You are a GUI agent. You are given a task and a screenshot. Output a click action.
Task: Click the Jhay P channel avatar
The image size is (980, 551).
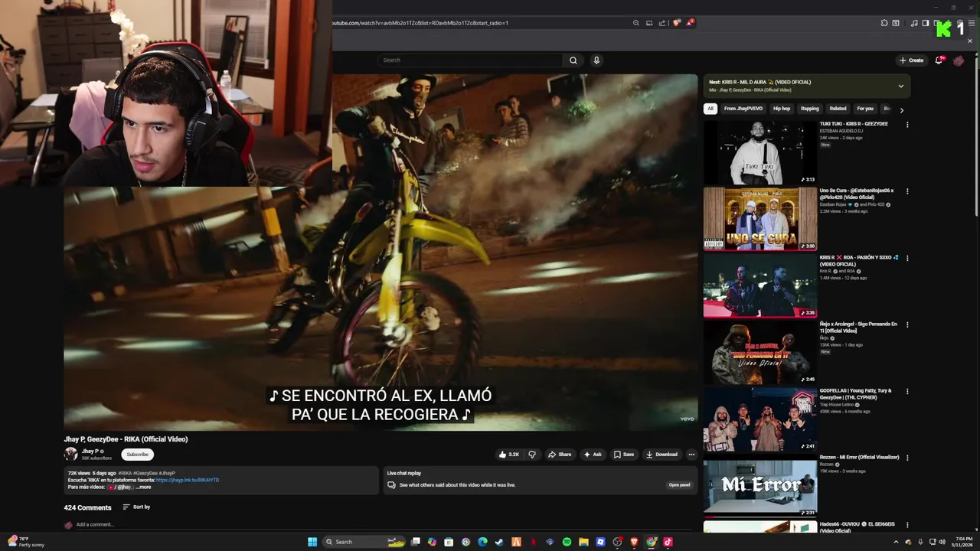tap(70, 454)
